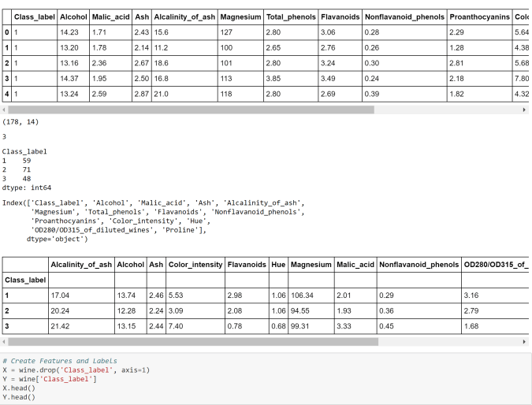Click left arrow of bottom table scrollbar
Screen dimensions: 532x405
[5, 342]
